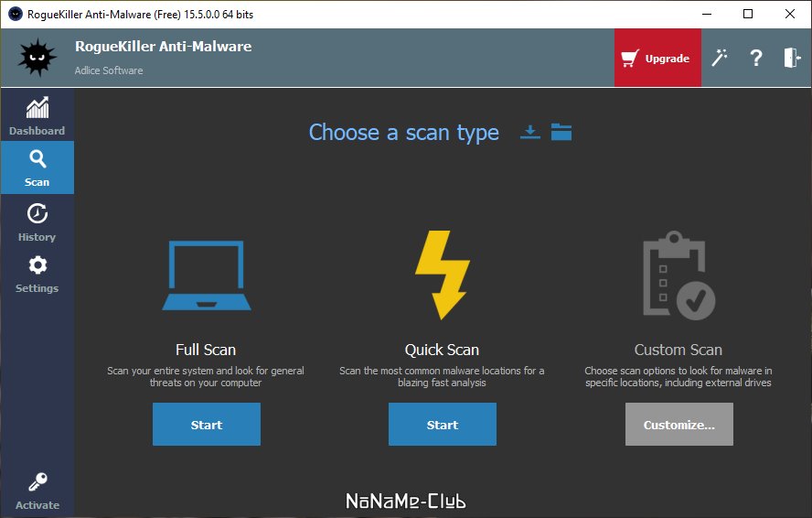The width and height of the screenshot is (812, 518).
Task: Select the Scan sidebar tab
Action: point(37,167)
